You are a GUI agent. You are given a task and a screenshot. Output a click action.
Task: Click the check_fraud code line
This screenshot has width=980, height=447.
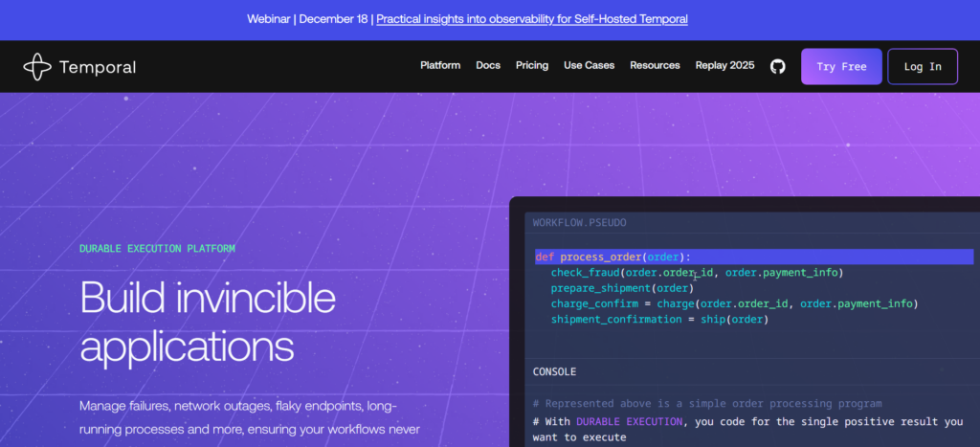pos(697,273)
